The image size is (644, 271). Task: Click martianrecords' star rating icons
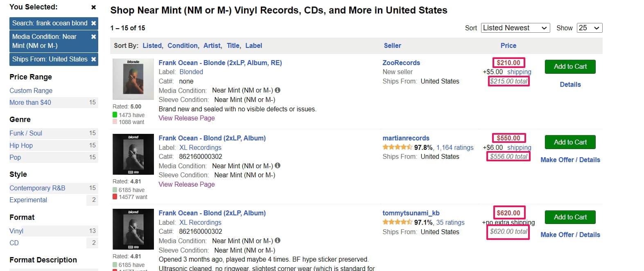(397, 147)
